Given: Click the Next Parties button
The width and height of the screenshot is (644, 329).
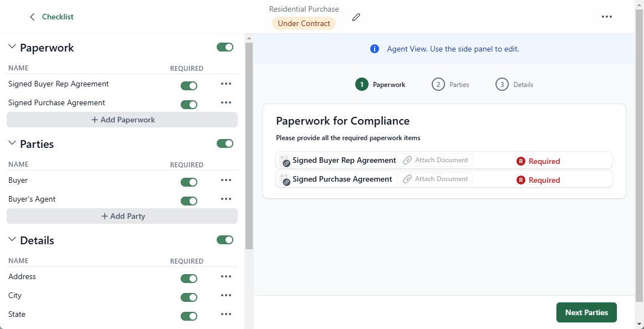Looking at the screenshot, I should coord(586,312).
